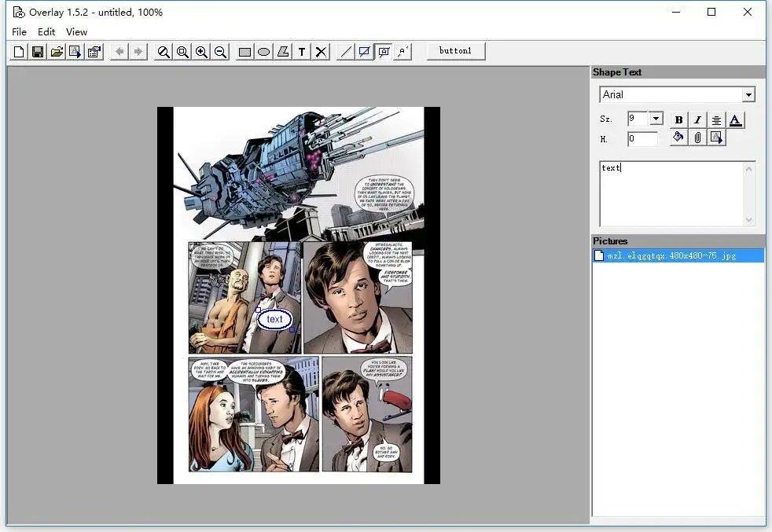Image resolution: width=772 pixels, height=532 pixels.
Task: Zoom out with the minus magnifier
Action: click(x=221, y=52)
